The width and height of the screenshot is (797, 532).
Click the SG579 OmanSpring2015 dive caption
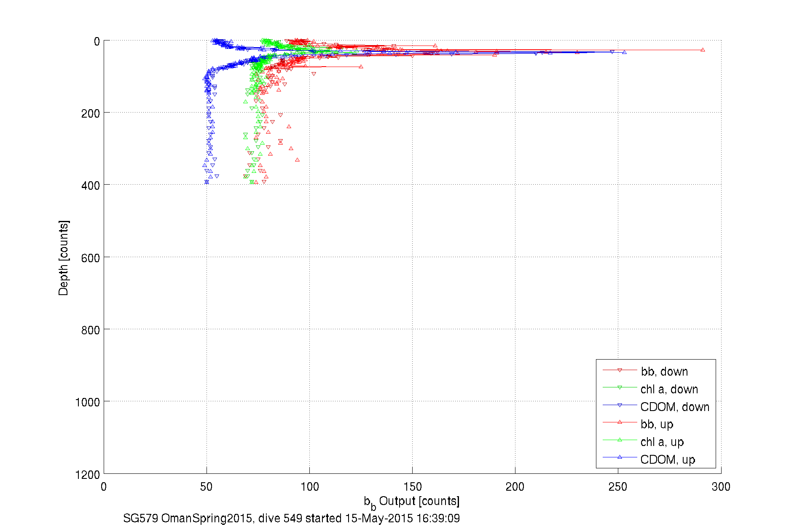tap(291, 518)
